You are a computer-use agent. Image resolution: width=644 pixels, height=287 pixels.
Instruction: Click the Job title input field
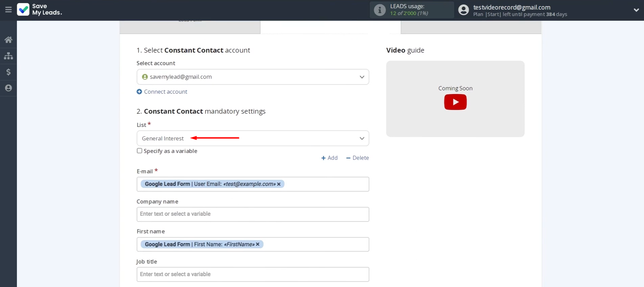point(253,274)
